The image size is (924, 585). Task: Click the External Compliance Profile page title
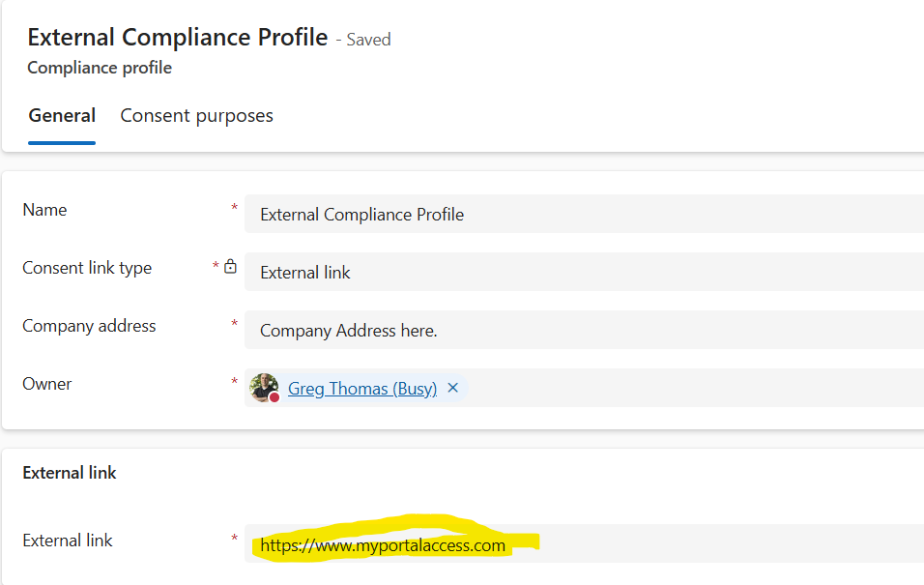[x=178, y=37]
